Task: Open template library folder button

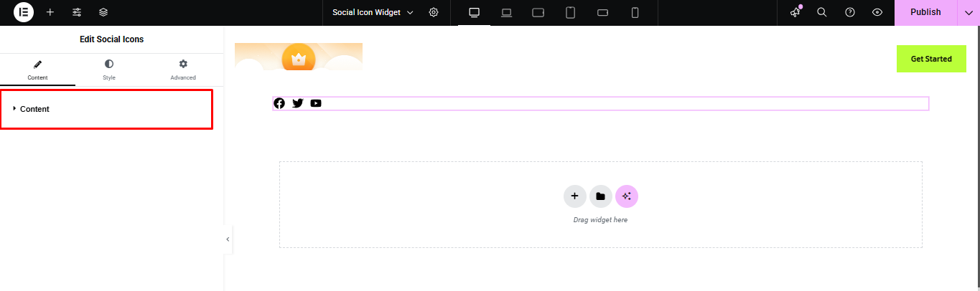Action: (600, 196)
